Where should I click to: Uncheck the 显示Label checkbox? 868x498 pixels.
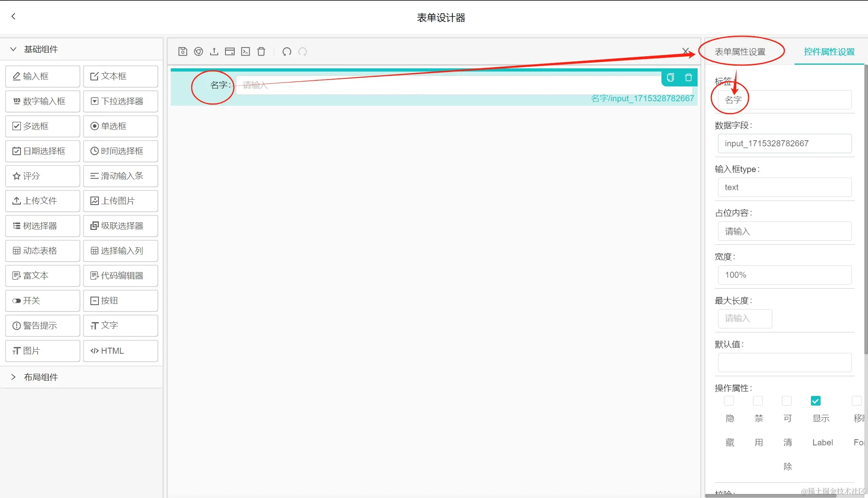816,401
